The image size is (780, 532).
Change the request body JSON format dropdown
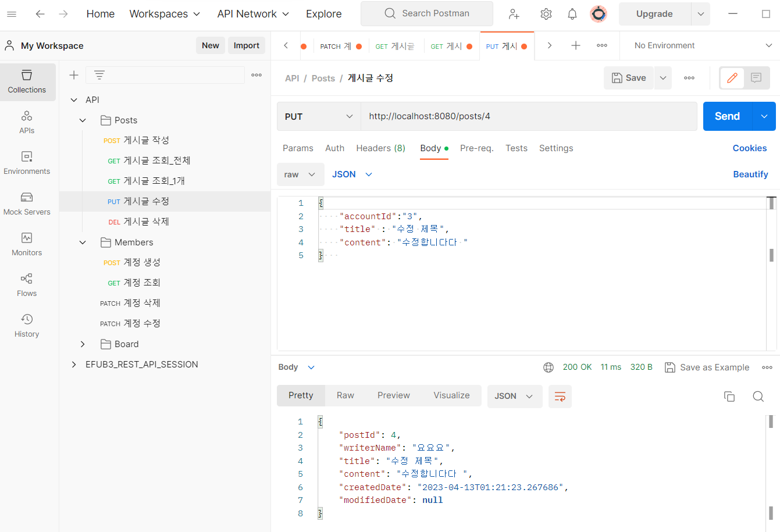[x=352, y=174]
